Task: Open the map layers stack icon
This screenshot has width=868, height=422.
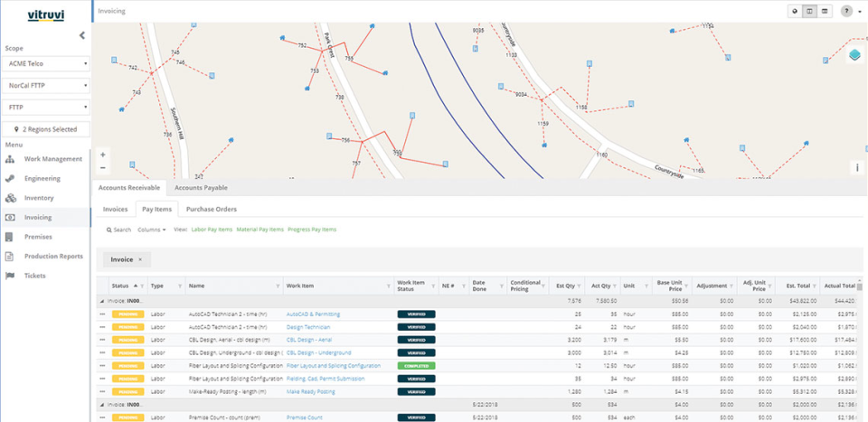Action: (854, 56)
